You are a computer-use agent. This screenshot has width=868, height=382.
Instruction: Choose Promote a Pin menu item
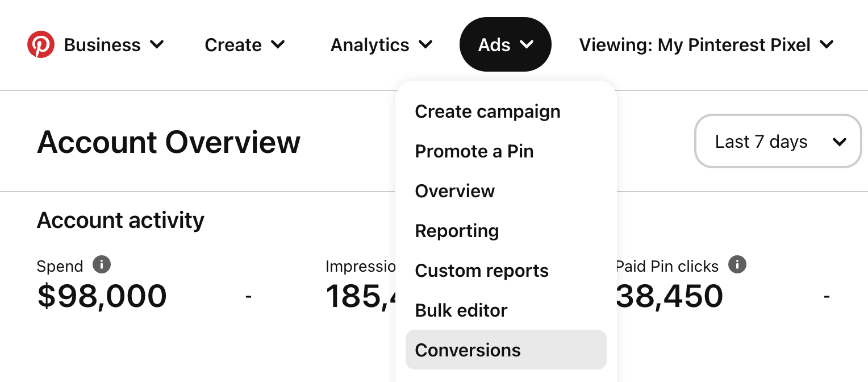pos(474,151)
